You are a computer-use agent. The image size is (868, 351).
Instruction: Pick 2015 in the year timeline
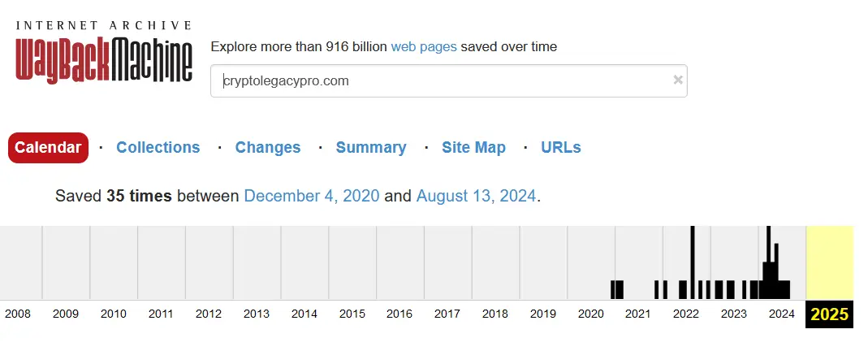click(x=352, y=314)
